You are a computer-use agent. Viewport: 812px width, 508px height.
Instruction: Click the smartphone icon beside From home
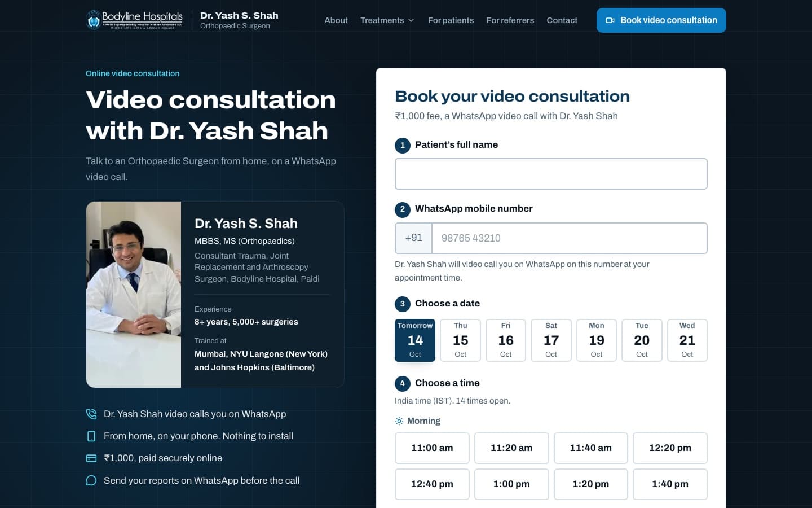tap(91, 436)
